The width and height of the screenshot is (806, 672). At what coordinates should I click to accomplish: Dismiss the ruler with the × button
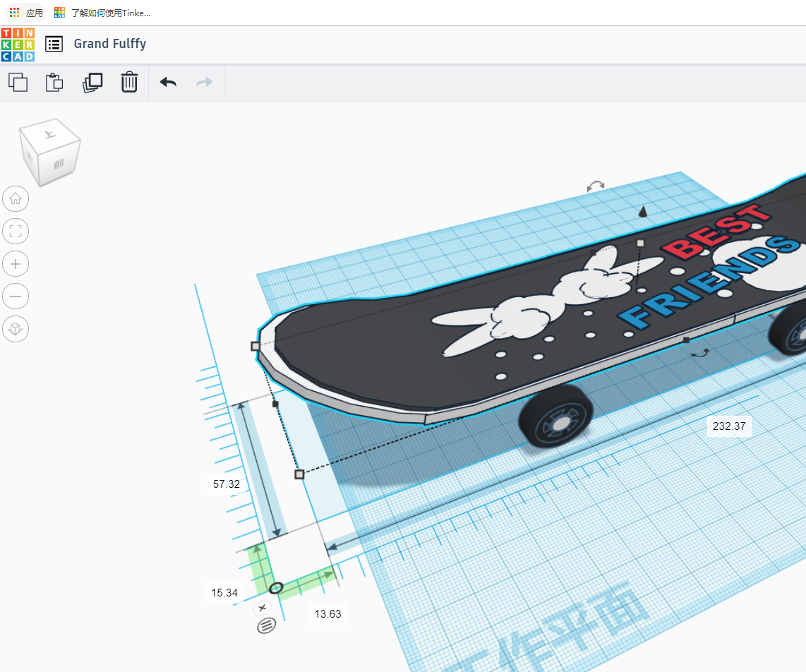[x=262, y=608]
